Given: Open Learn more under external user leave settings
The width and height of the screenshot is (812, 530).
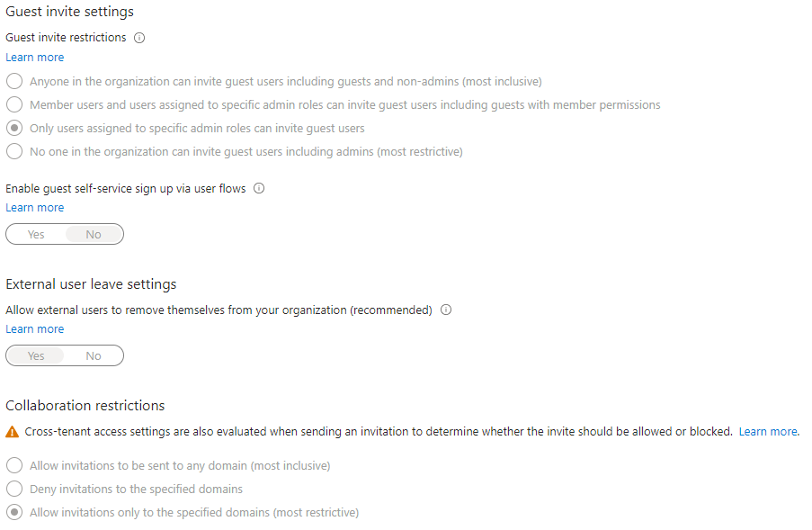Looking at the screenshot, I should point(34,328).
